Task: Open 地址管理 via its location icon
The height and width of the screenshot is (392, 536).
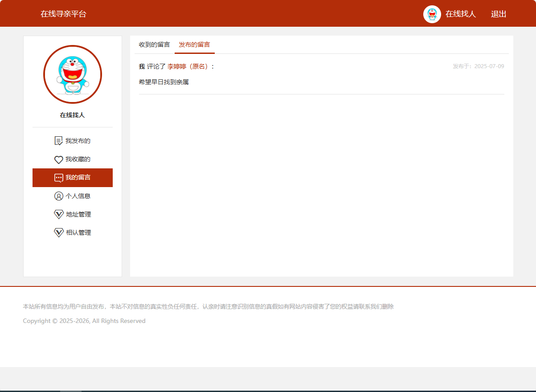Action: tap(58, 214)
